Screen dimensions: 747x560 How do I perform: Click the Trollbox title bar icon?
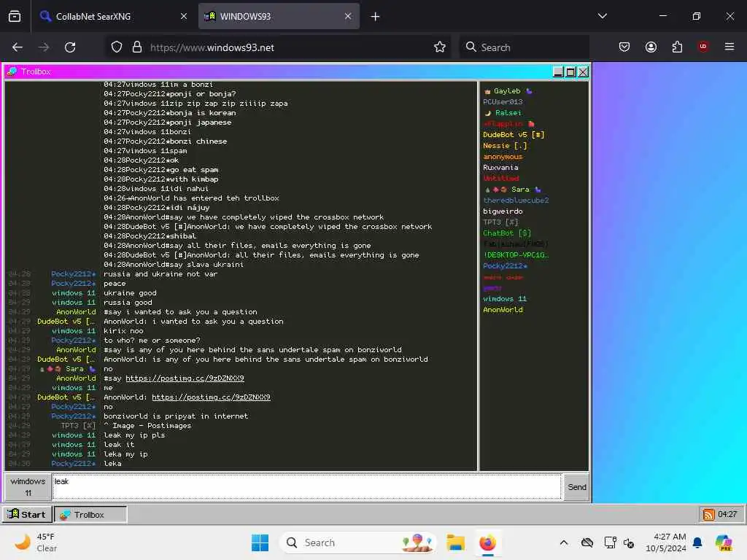(12, 71)
